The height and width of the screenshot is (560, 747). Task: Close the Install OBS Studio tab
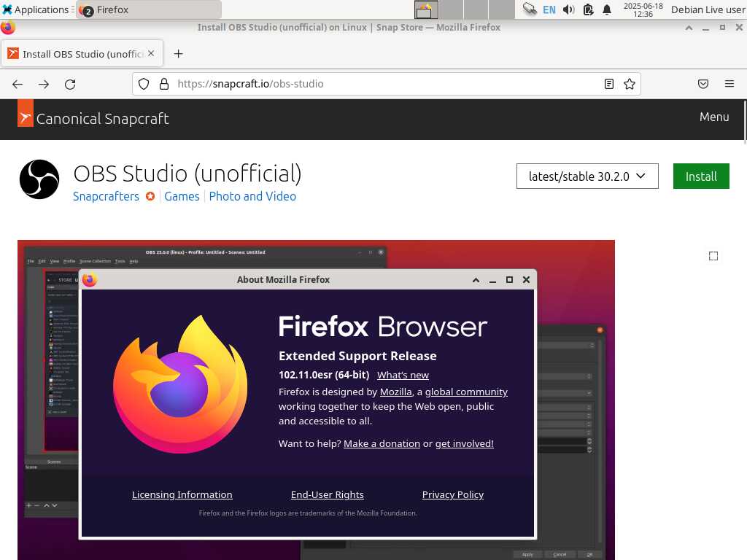pyautogui.click(x=151, y=53)
